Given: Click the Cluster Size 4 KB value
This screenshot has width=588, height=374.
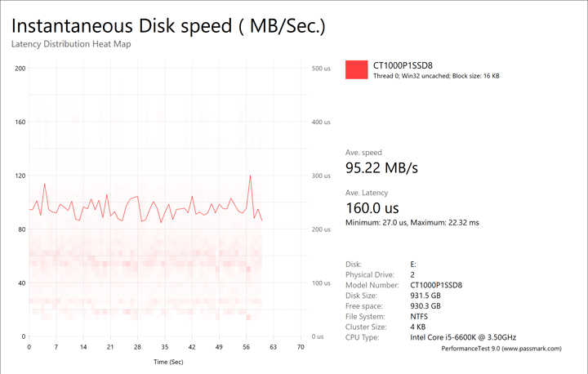Looking at the screenshot, I should [416, 327].
